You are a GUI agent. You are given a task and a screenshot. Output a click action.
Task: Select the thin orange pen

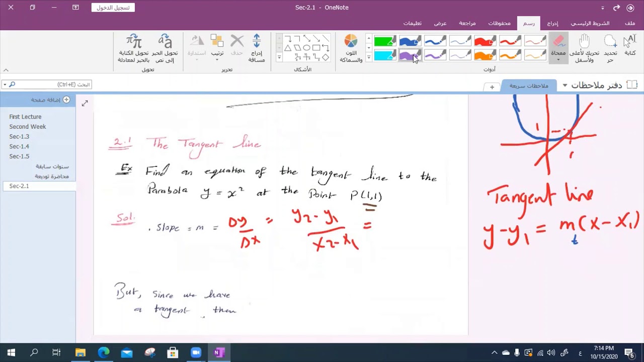(535, 54)
